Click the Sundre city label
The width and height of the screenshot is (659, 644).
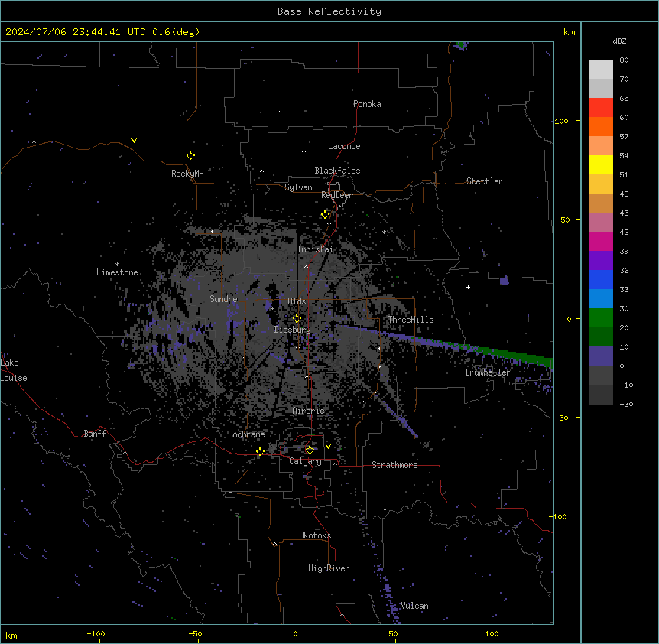pos(223,299)
